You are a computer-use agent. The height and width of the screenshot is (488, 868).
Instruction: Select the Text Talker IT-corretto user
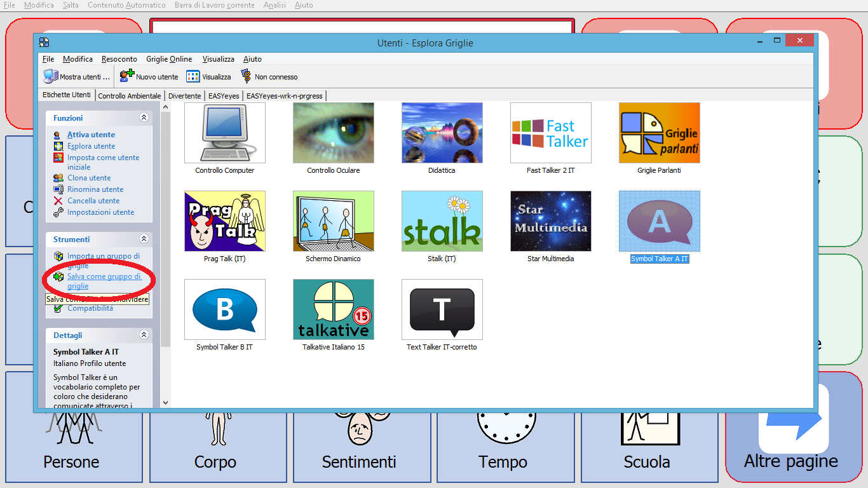coord(442,309)
